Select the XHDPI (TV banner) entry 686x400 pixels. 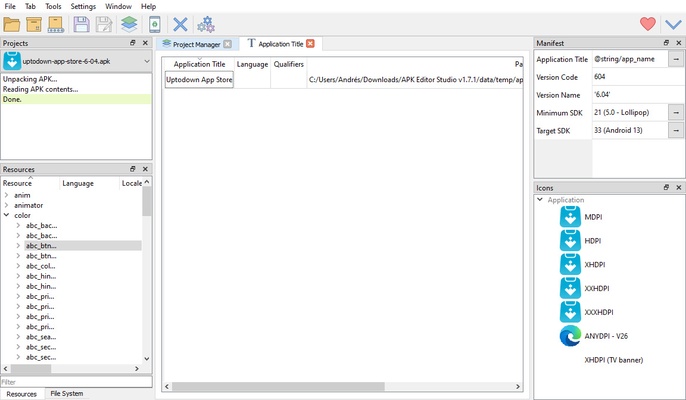pos(613,360)
